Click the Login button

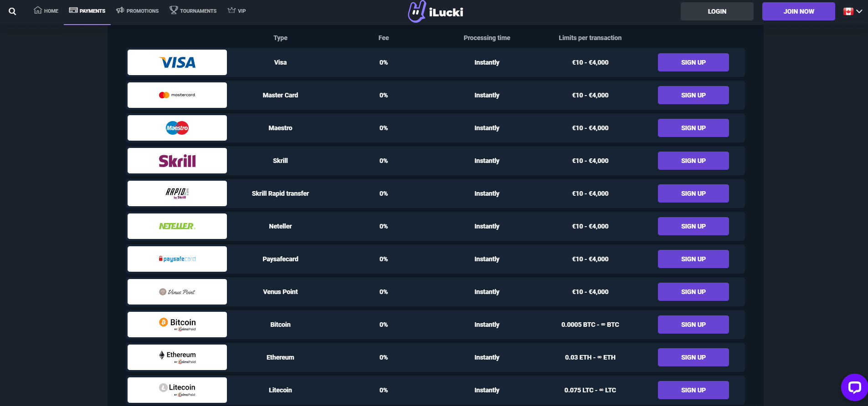coord(717,11)
